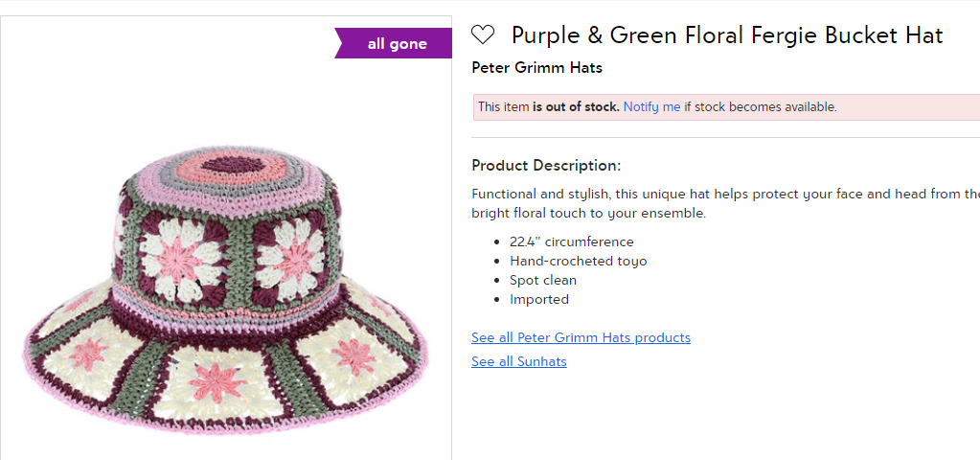Click the heart wishlist icon
This screenshot has width=980, height=460.
point(483,35)
